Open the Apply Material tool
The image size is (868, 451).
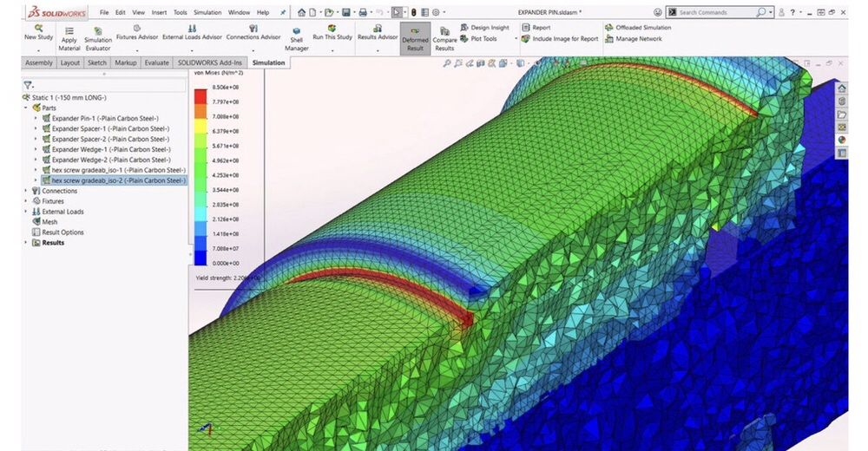69,39
